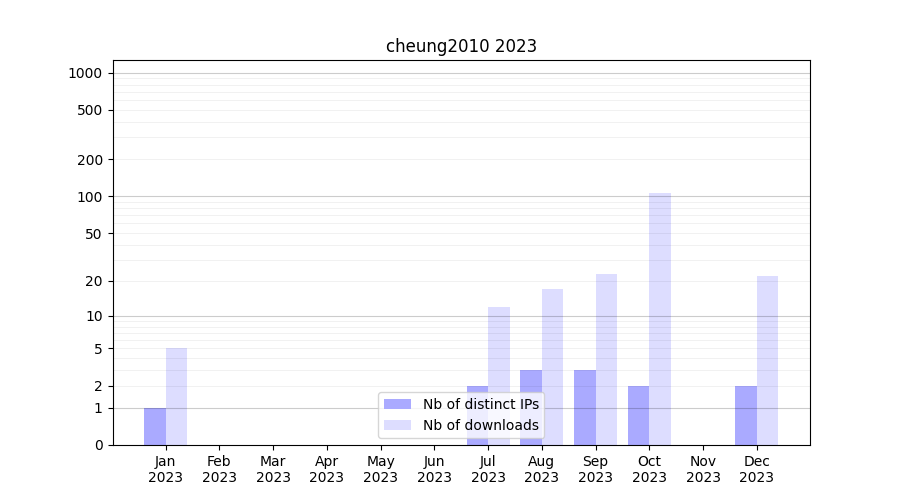Click the Nb of distinct IPs legend label
This screenshot has height=500, width=900.
pos(480,404)
